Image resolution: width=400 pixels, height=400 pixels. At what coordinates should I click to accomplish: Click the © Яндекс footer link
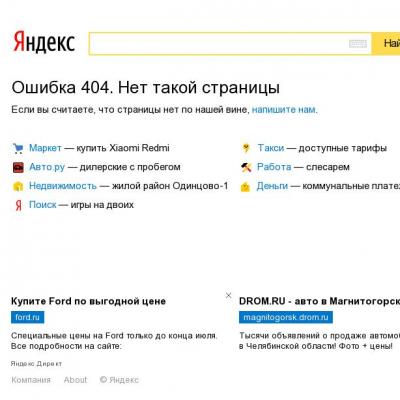[119, 380]
